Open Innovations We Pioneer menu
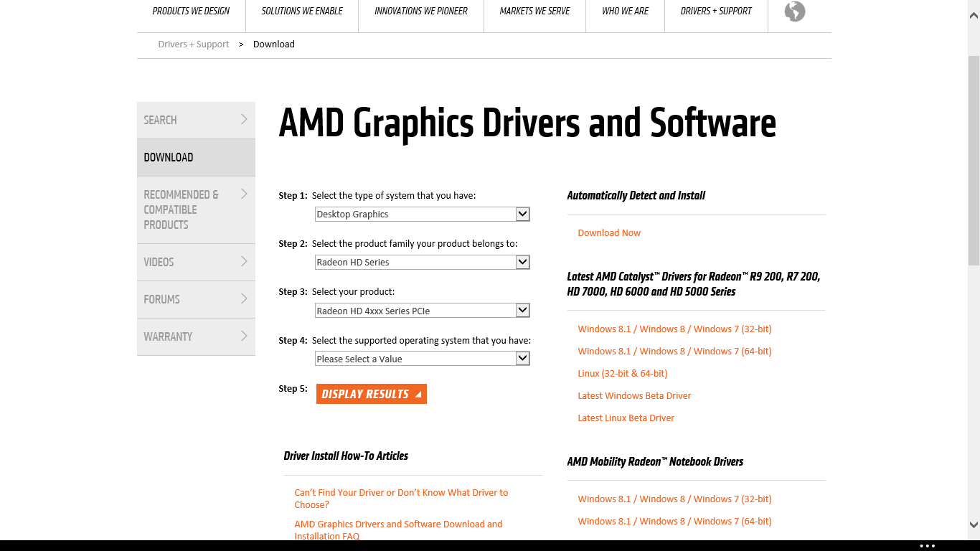The width and height of the screenshot is (980, 551). click(x=421, y=11)
